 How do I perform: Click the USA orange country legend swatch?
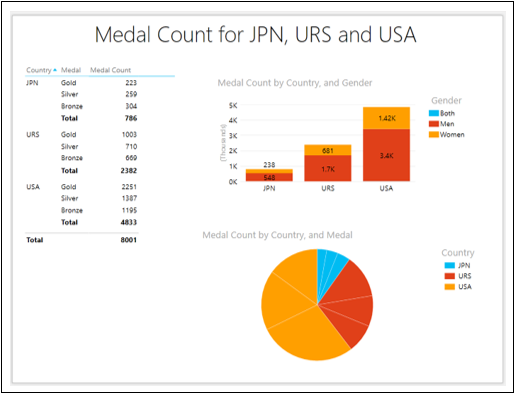tap(449, 287)
